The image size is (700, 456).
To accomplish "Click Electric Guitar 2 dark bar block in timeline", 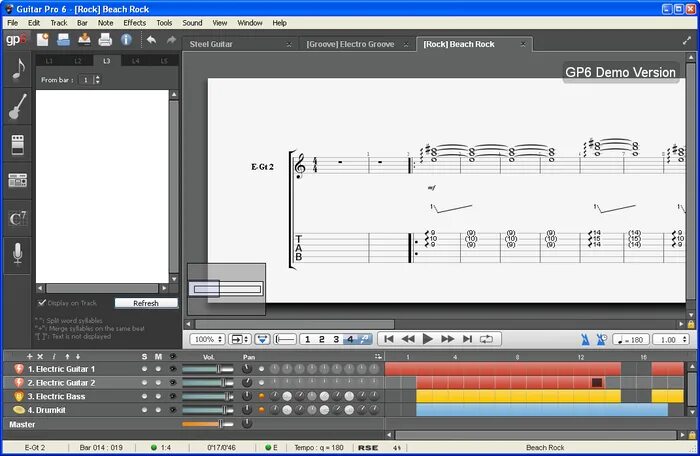I will pos(597,382).
